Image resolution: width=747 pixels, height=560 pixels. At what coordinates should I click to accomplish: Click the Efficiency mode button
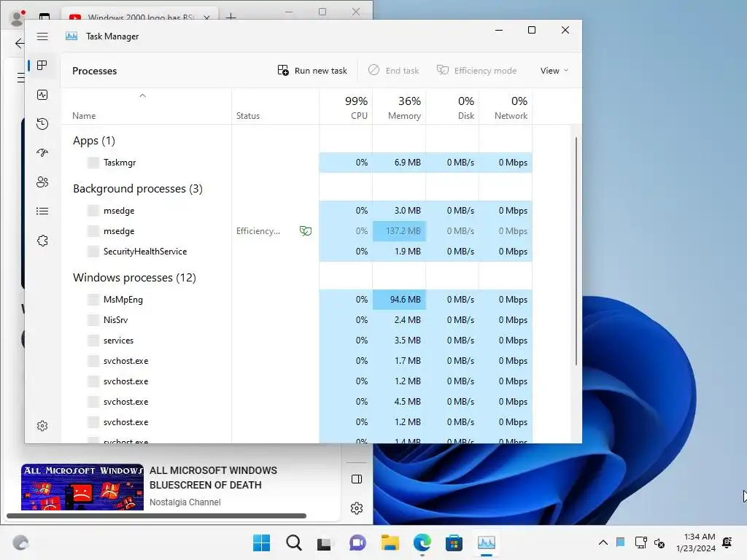pos(476,71)
